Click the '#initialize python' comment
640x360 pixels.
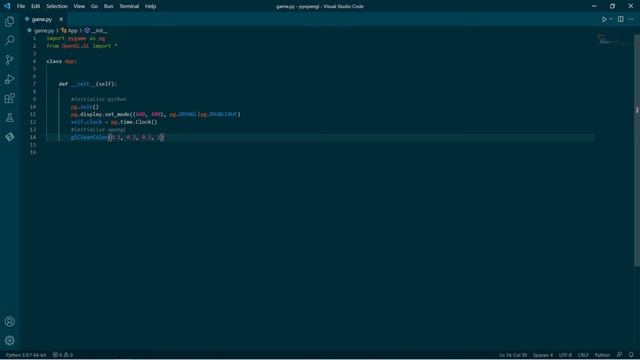[x=98, y=99]
